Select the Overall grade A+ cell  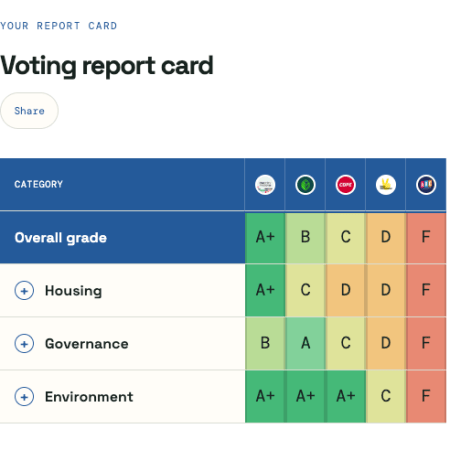pos(265,237)
